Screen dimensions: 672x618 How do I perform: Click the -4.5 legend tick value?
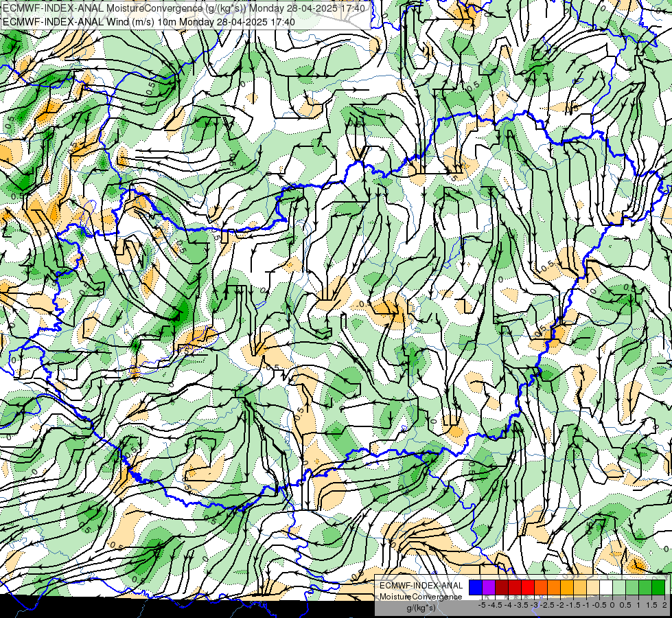click(x=495, y=605)
